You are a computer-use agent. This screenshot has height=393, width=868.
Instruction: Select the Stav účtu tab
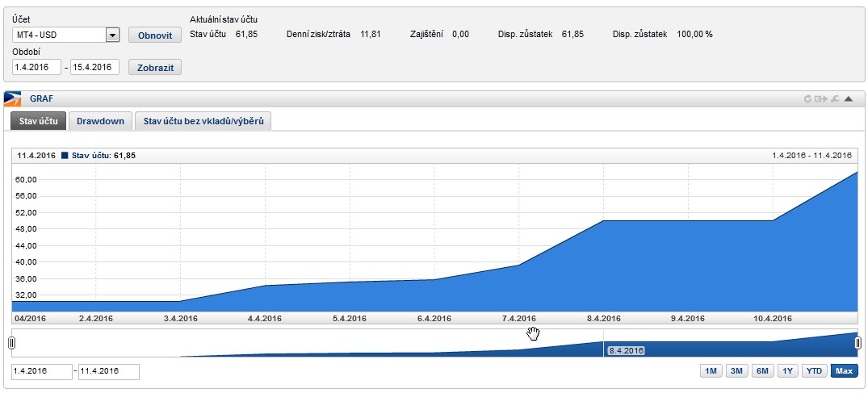38,121
